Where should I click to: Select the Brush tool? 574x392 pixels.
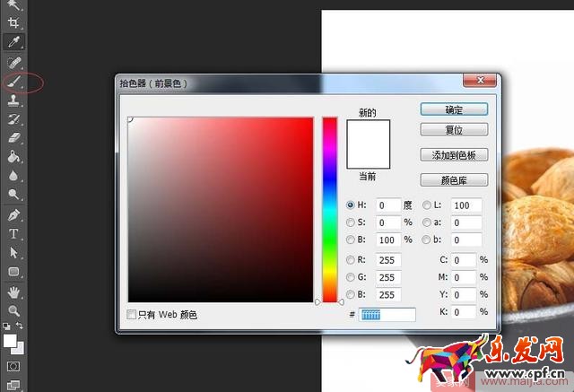pyautogui.click(x=13, y=82)
